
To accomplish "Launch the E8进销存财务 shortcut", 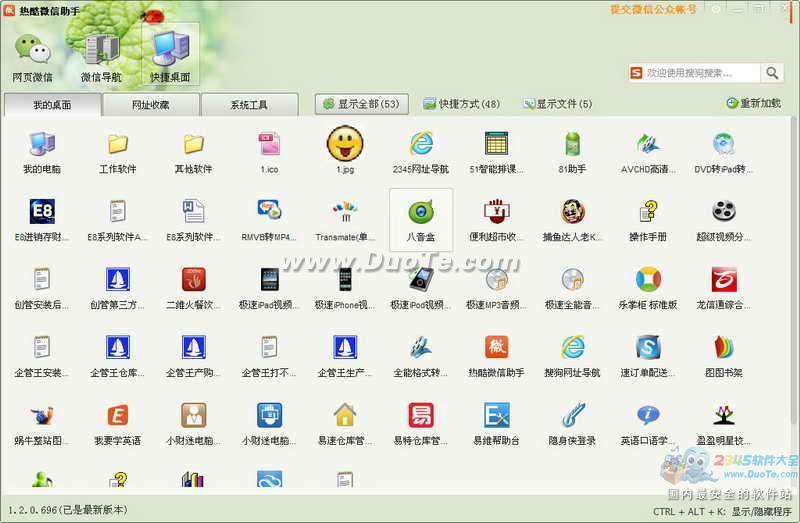I will click(x=42, y=220).
